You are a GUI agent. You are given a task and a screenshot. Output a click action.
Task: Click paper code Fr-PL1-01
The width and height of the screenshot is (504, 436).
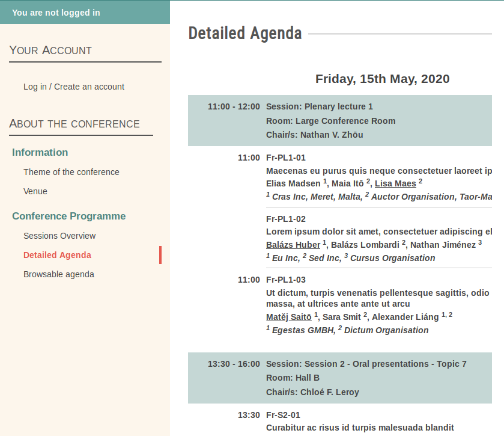[286, 158]
